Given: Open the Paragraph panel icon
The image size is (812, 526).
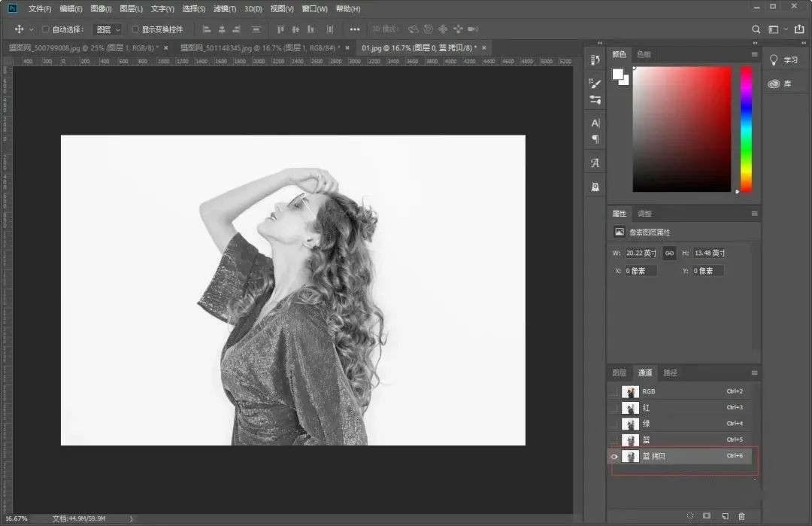Looking at the screenshot, I should 595,139.
